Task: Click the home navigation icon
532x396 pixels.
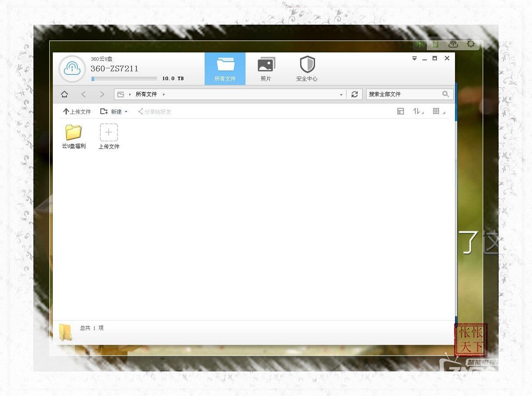Action: pyautogui.click(x=64, y=94)
